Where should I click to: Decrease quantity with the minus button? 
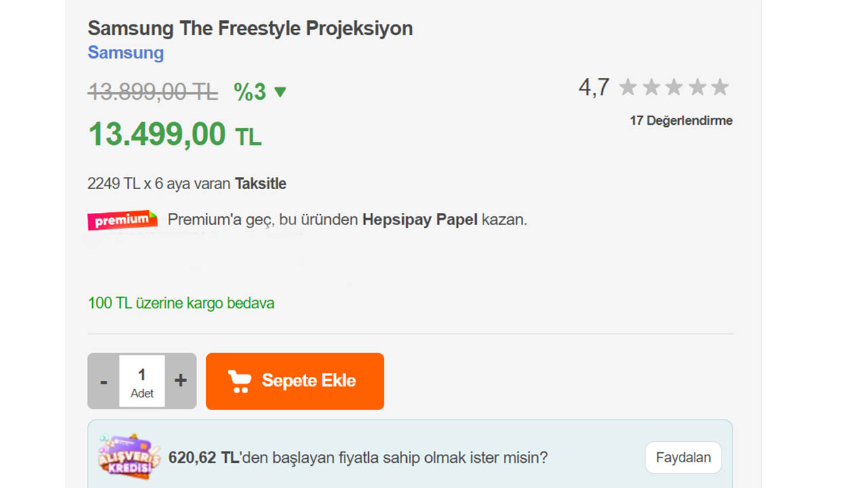click(x=104, y=382)
